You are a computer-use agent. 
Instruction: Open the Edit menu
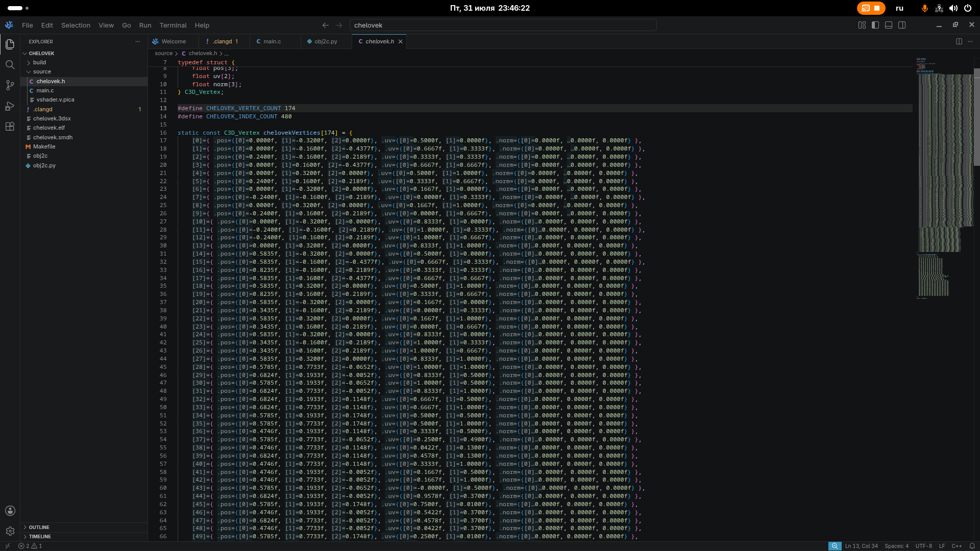coord(47,25)
